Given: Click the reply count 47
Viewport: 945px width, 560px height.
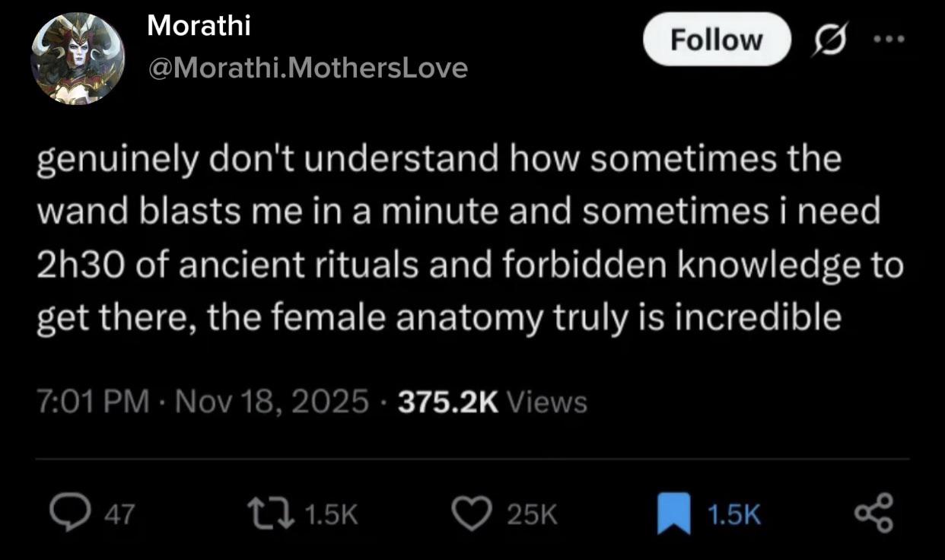Looking at the screenshot, I should pos(118,516).
